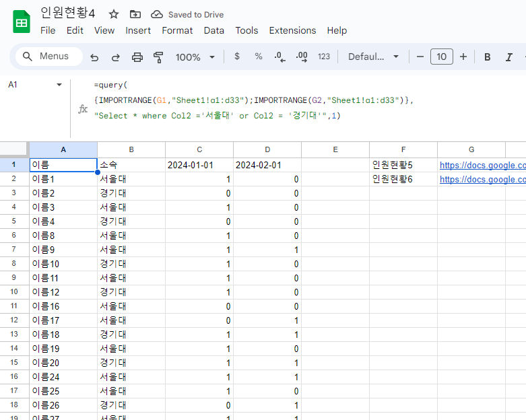This screenshot has width=526, height=420.
Task: Select cell containing 이름17
Action: pos(63,320)
